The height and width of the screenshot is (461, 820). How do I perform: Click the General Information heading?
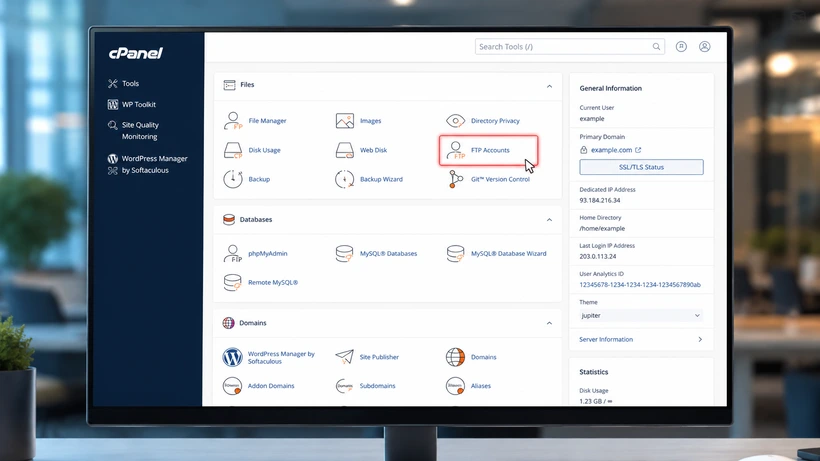pos(610,88)
